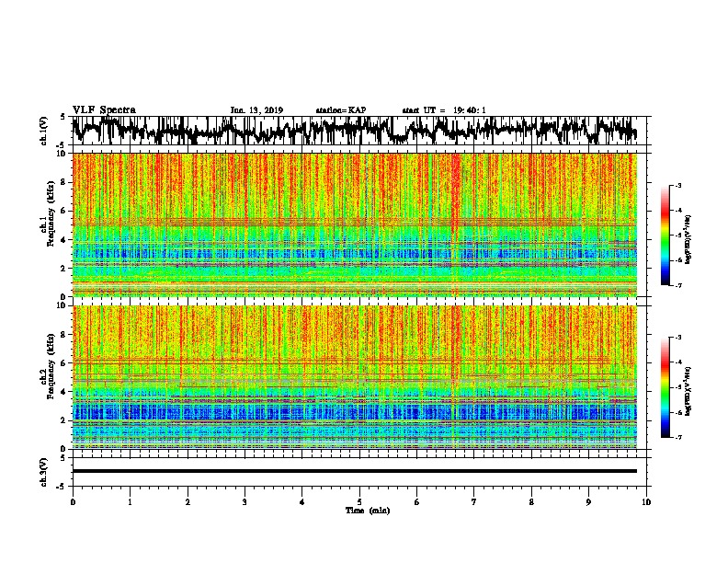Click the ch.3(V) axis label
728x563 pixels.
44,472
